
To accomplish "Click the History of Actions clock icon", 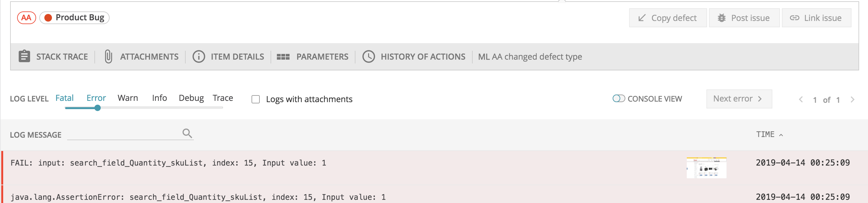I will point(370,56).
